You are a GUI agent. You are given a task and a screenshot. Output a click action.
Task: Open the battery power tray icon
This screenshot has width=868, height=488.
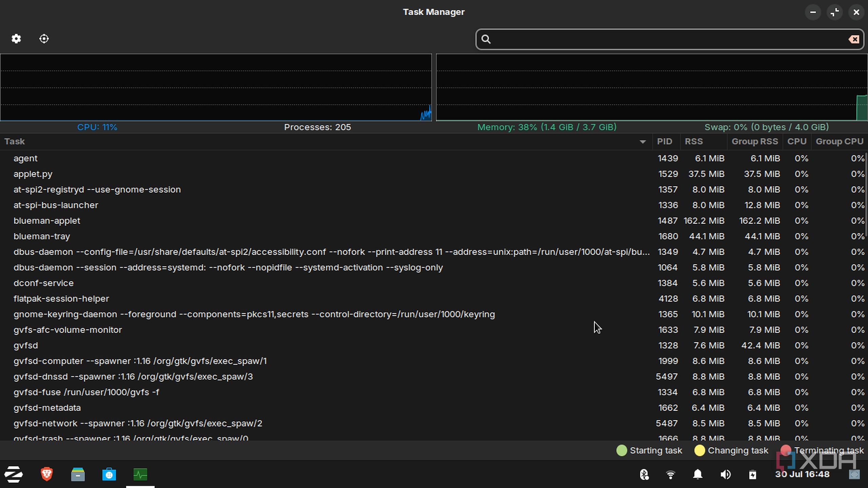point(752,474)
